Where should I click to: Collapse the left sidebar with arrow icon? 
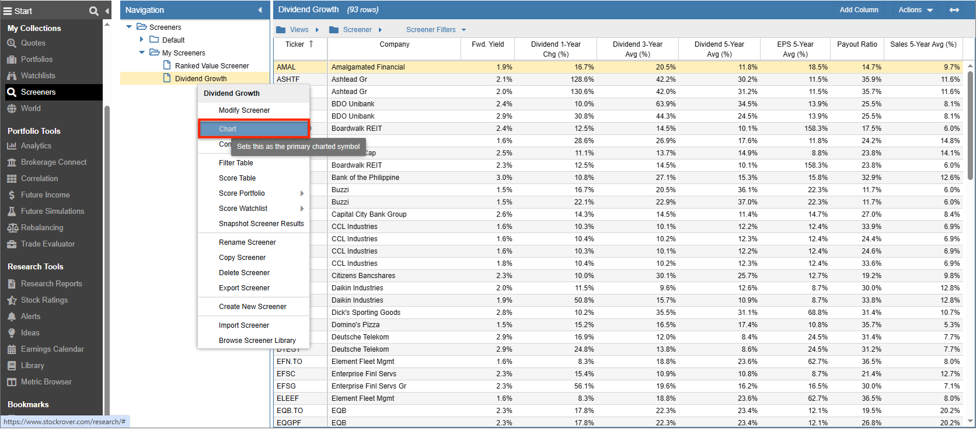(107, 11)
